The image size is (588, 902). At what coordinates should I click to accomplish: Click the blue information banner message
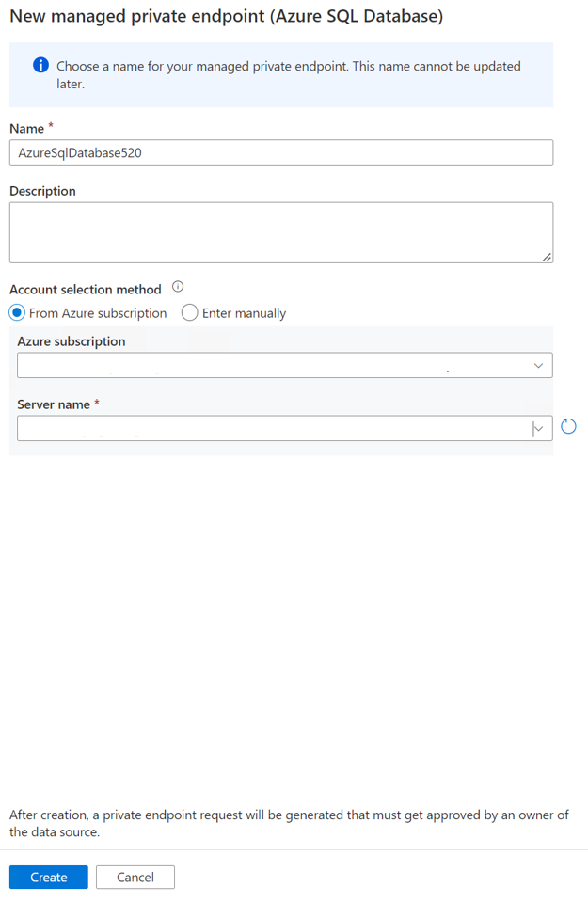point(282,73)
